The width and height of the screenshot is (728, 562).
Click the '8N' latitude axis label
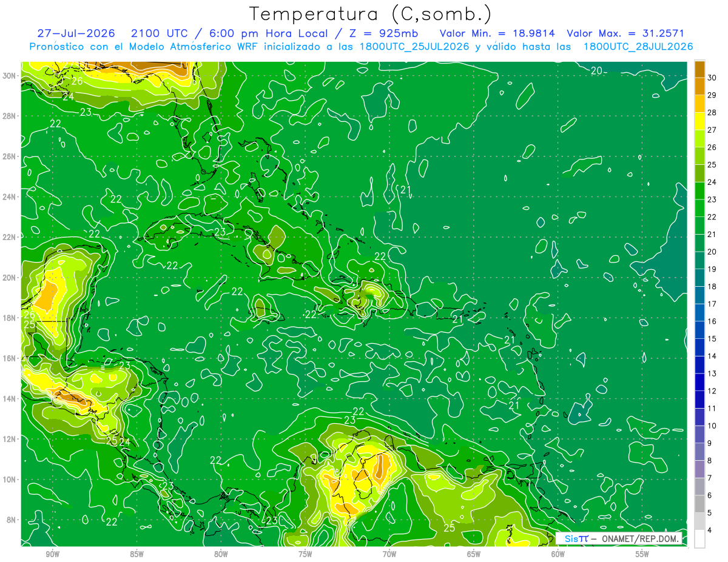(x=12, y=520)
